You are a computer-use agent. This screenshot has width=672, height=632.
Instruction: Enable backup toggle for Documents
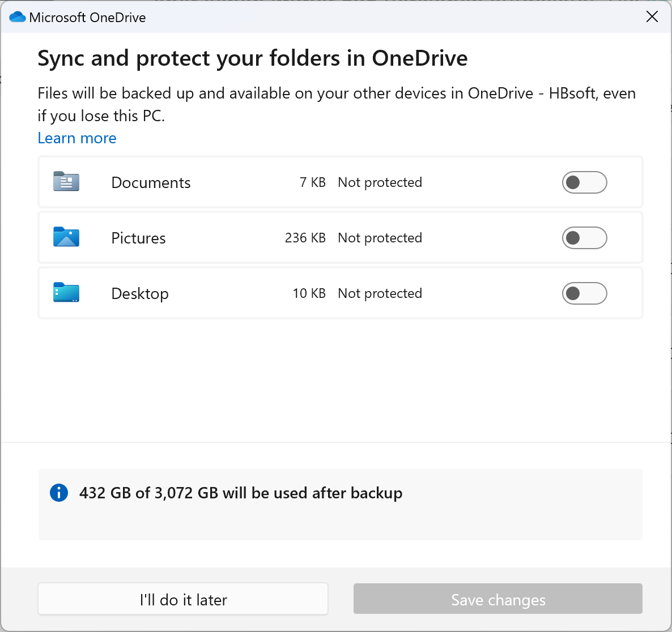(584, 182)
